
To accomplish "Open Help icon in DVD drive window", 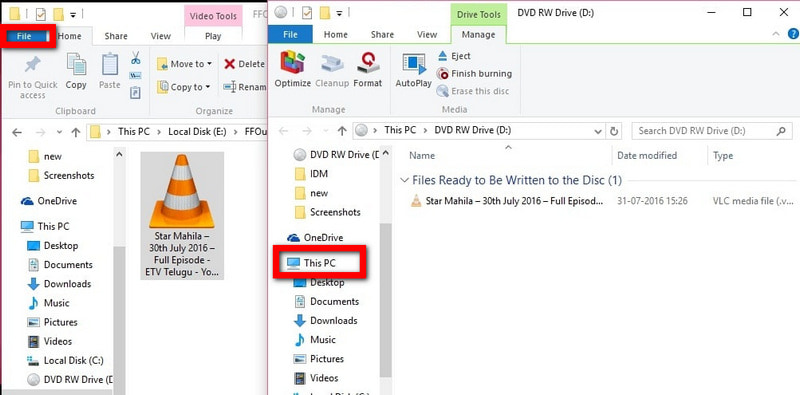I will point(793,34).
